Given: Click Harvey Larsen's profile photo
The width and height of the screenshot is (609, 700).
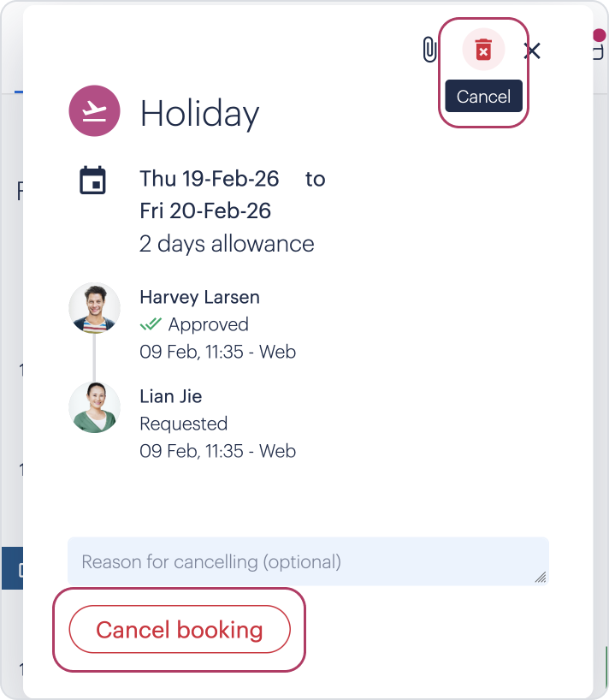Looking at the screenshot, I should pos(94,308).
